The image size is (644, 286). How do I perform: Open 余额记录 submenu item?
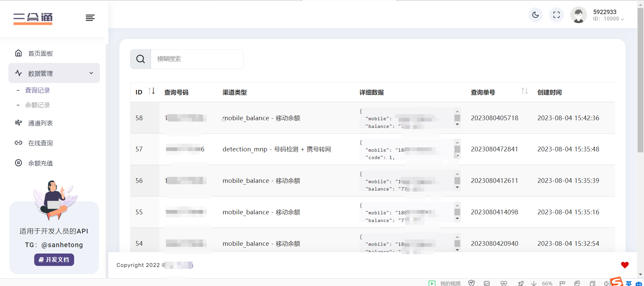point(38,105)
